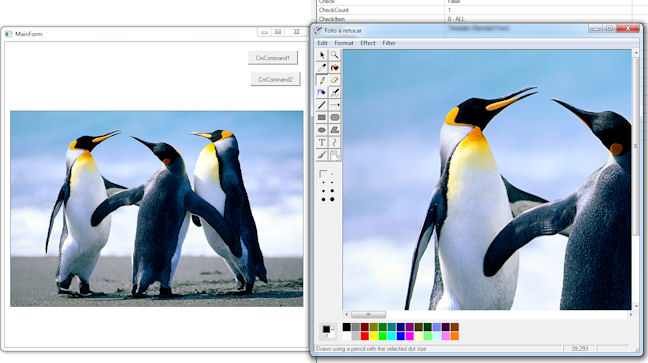The image size is (648, 363).
Task: Open the Filter menu
Action: (x=389, y=43)
